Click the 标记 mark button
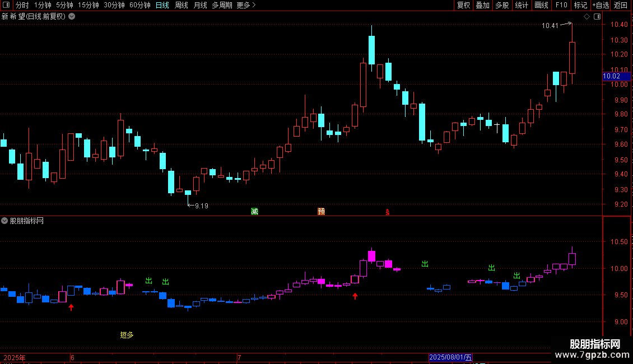The image size is (633, 364). [580, 5]
